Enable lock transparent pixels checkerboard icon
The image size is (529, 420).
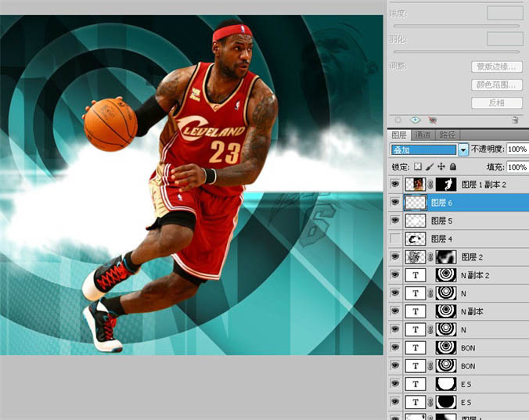[418, 167]
